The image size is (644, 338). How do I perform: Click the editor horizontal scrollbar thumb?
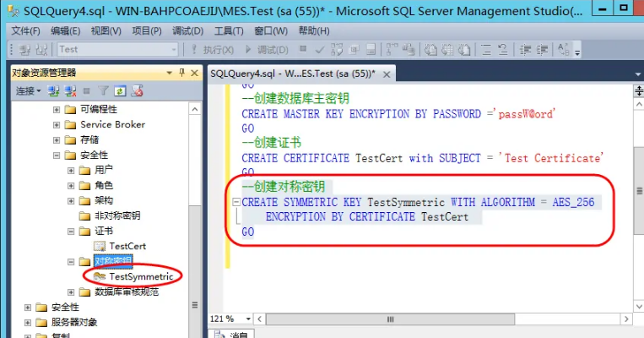tap(390, 319)
